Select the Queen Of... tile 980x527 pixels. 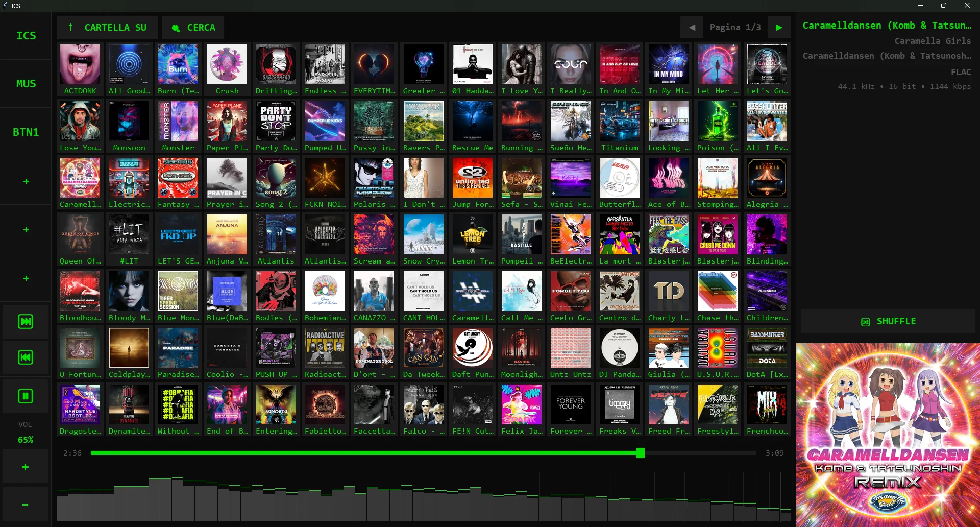80,239
